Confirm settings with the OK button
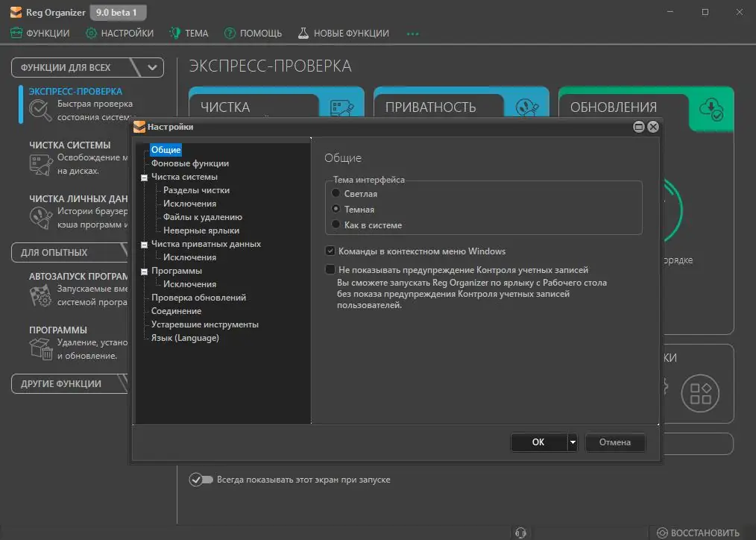Image resolution: width=756 pixels, height=540 pixels. pos(538,442)
